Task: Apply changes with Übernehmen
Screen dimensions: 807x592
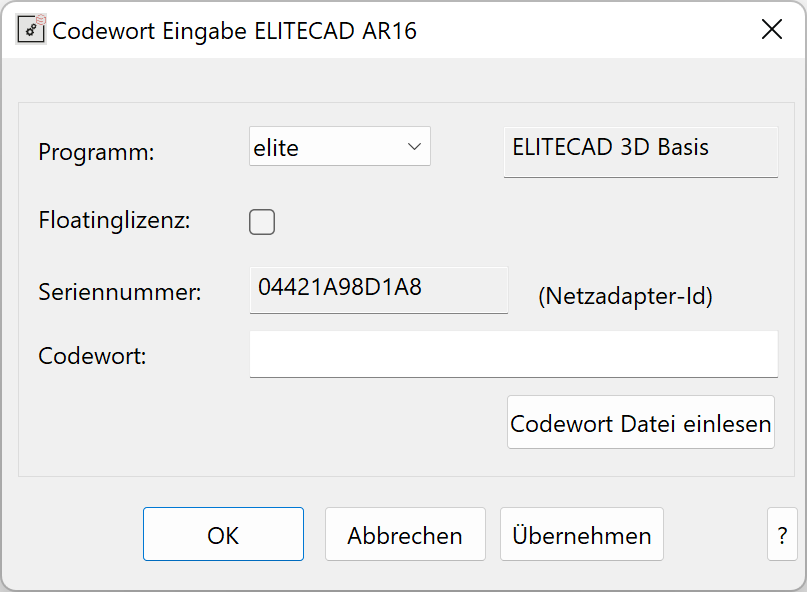Action: click(581, 534)
